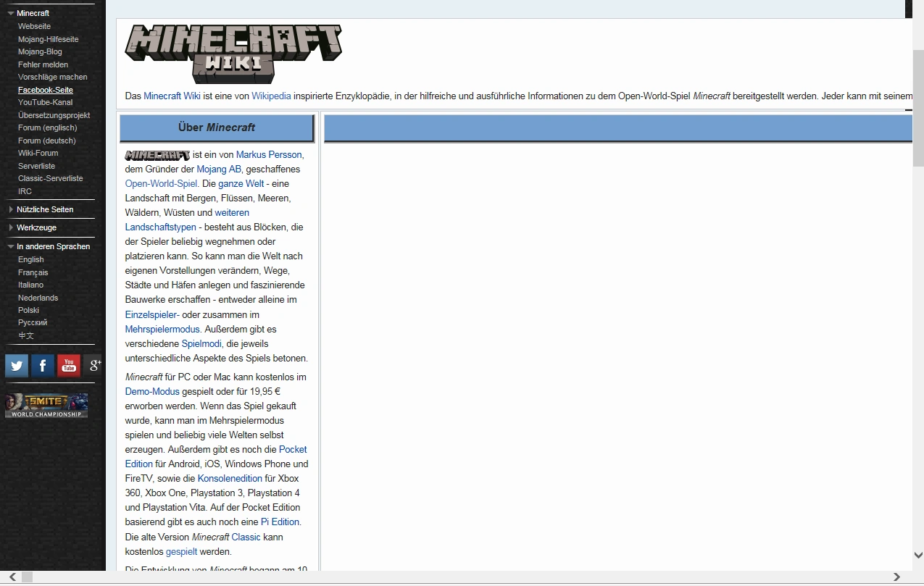This screenshot has height=586, width=924.
Task: Open the SMITE World Championship banner
Action: tap(46, 406)
